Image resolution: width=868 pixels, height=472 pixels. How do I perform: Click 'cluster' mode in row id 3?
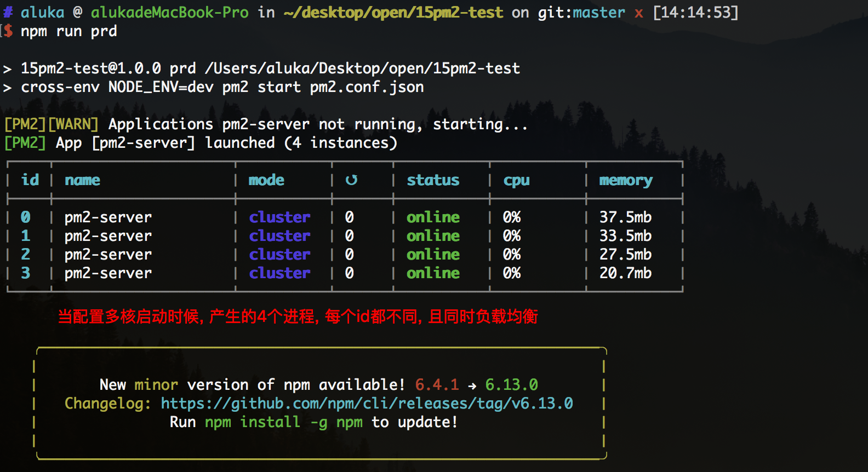tap(279, 273)
